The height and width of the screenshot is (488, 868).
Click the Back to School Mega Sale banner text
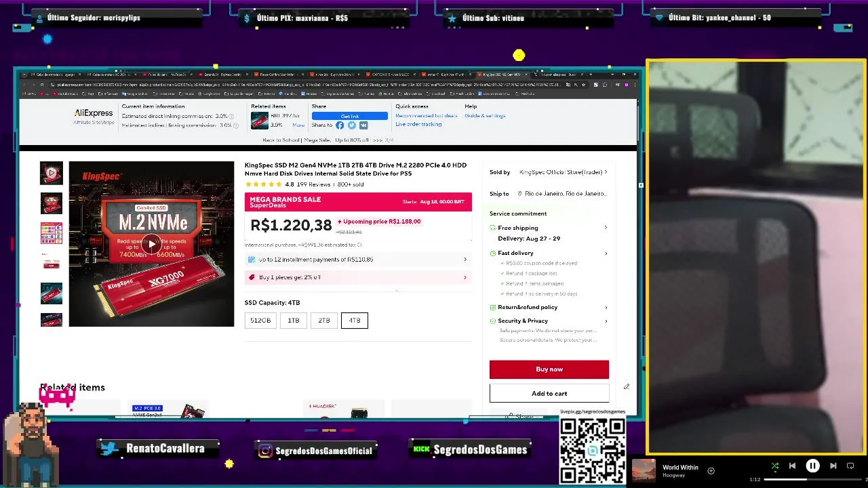[328, 140]
